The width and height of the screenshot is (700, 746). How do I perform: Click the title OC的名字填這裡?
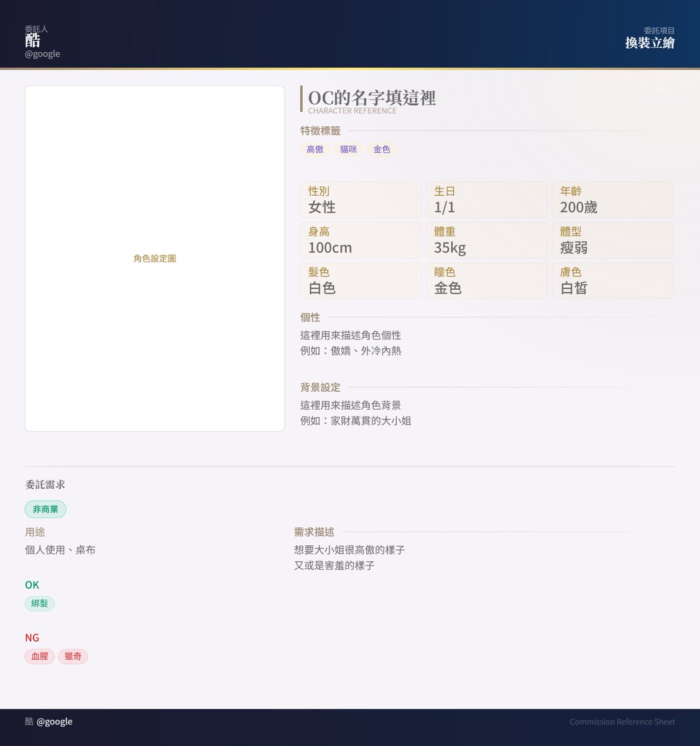tap(372, 98)
